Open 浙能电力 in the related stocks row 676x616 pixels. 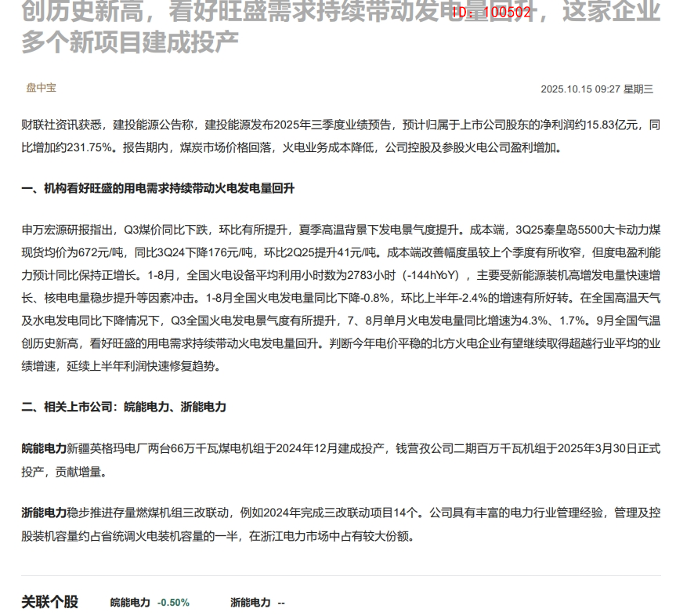[x=250, y=603]
